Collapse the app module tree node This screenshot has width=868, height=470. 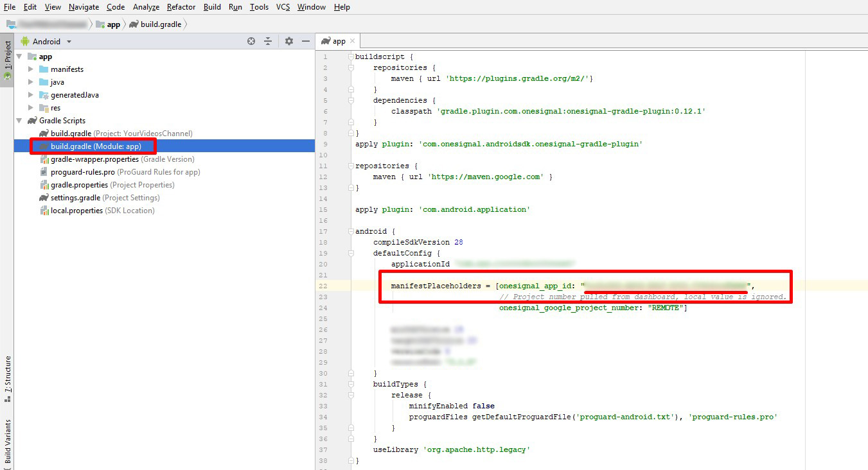19,57
